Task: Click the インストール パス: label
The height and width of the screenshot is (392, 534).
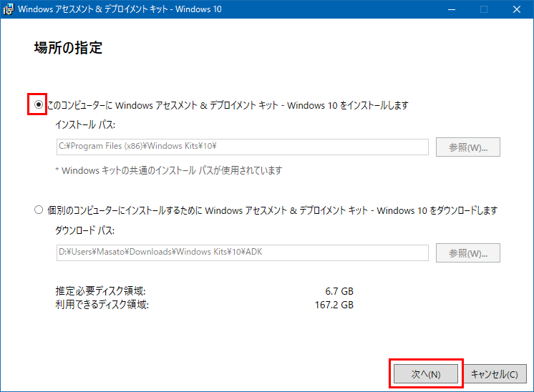Action: pos(85,125)
